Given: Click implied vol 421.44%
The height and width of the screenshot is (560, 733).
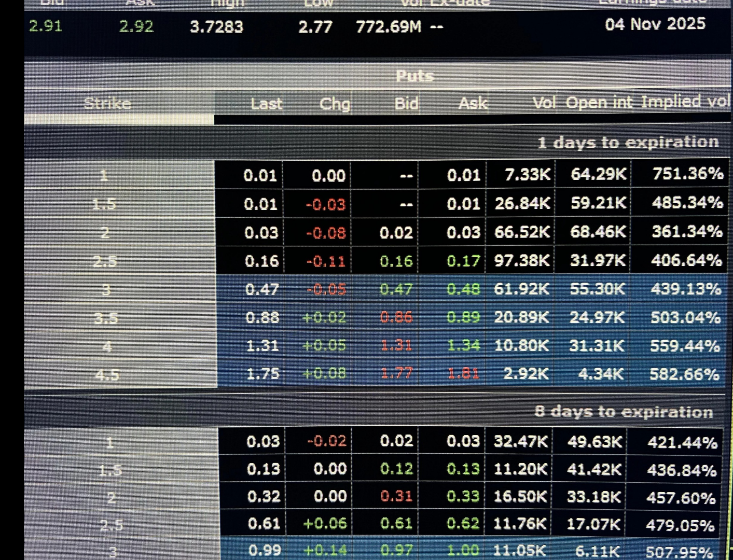Looking at the screenshot, I should click(682, 443).
